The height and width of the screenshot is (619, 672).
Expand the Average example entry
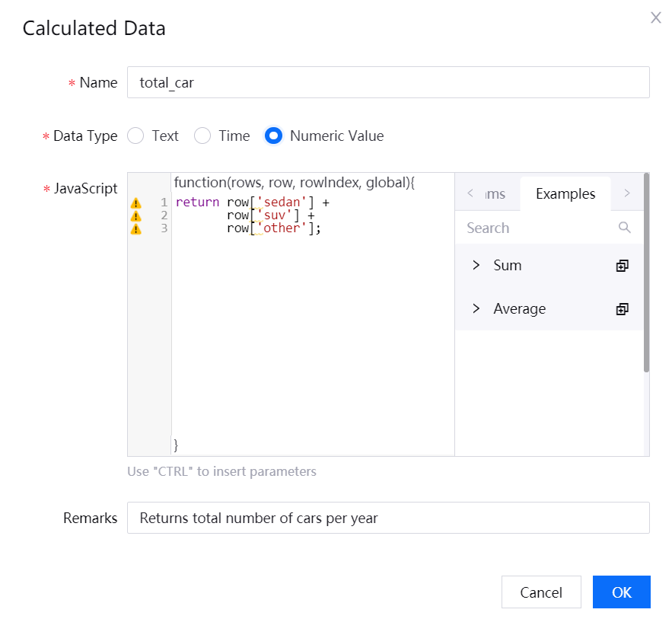476,309
